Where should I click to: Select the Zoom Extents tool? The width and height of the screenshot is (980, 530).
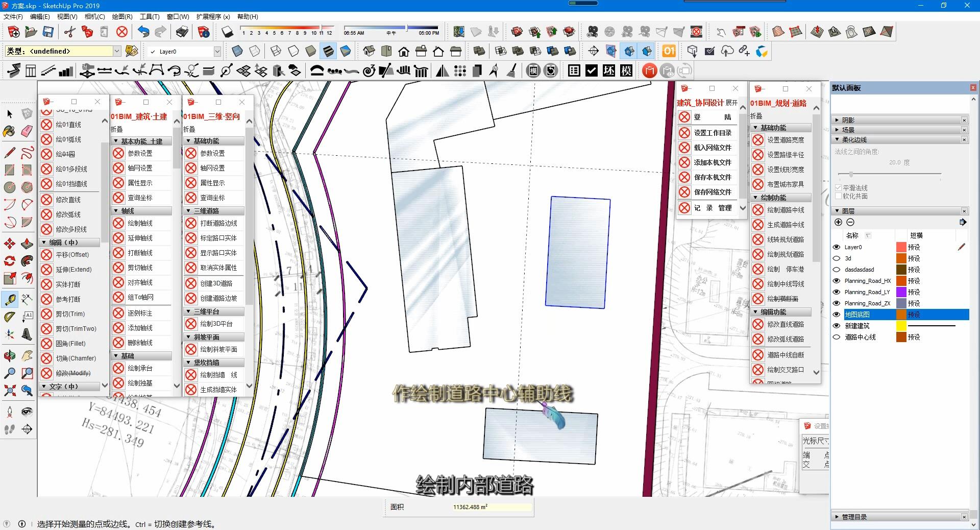tap(10, 390)
